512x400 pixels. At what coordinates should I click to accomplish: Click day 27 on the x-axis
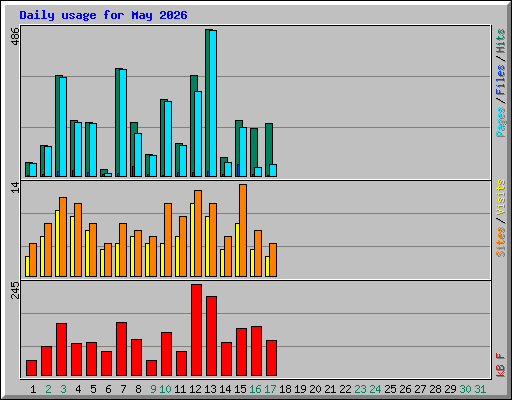[x=420, y=389]
